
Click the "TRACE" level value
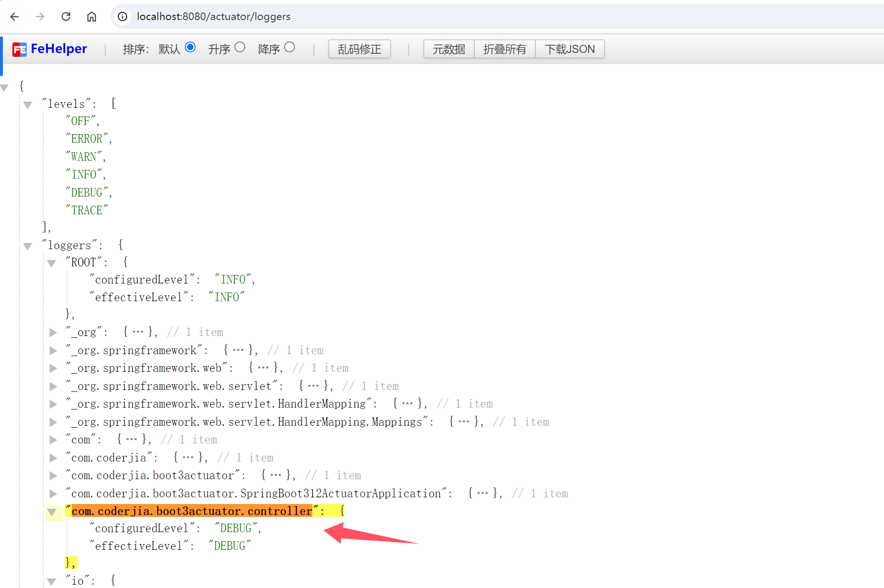[87, 210]
